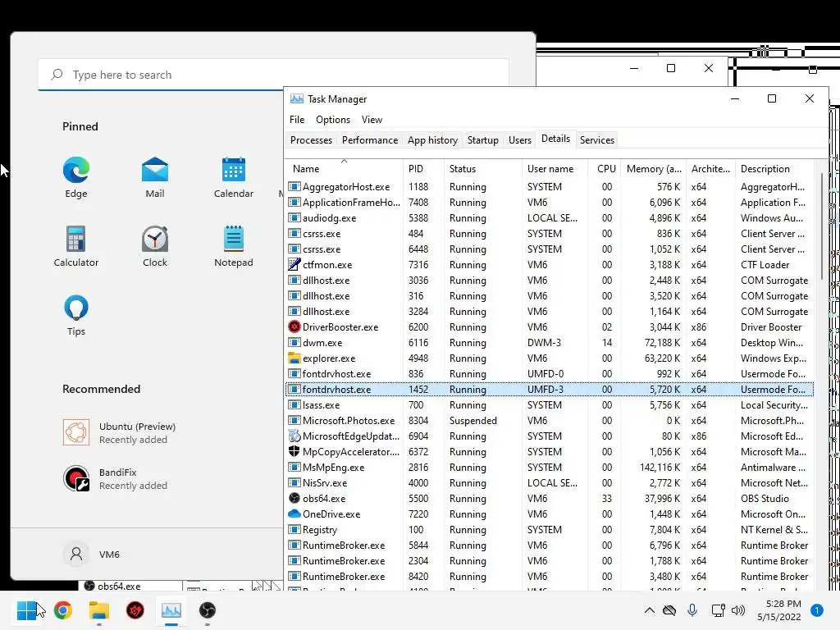Image resolution: width=840 pixels, height=630 pixels.
Task: Sort by the PID column header
Action: pyautogui.click(x=423, y=169)
